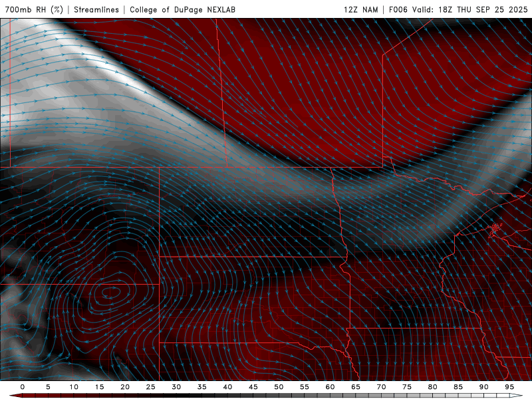Click the color bar label '70'

point(381,387)
